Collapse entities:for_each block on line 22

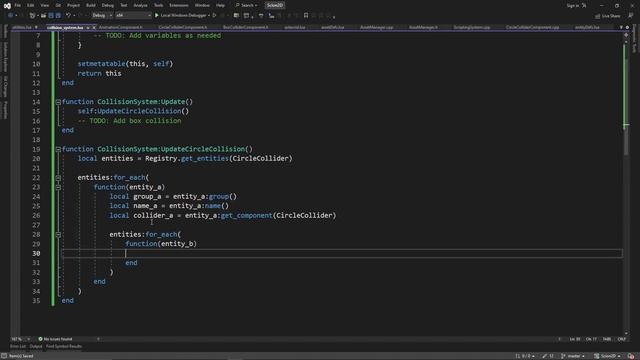[58, 178]
